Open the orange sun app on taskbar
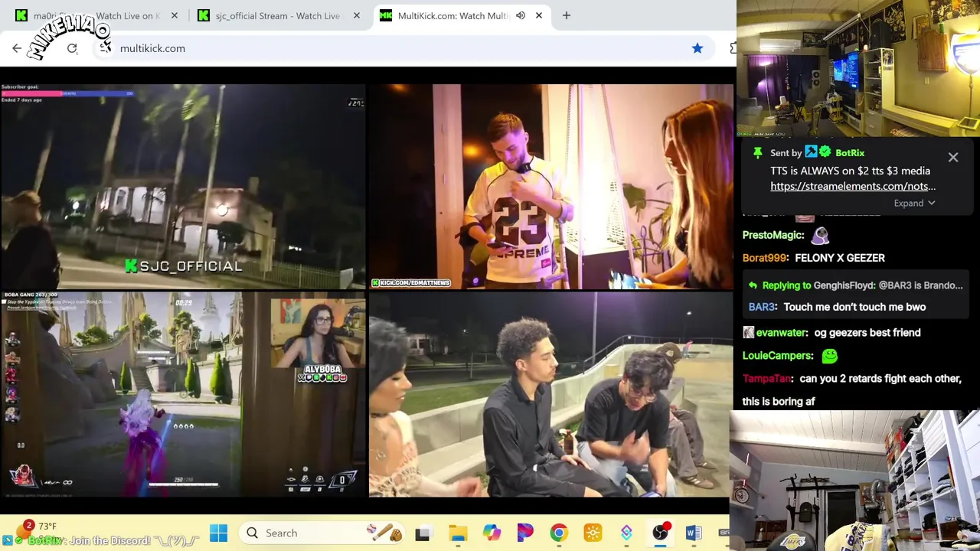980x551 pixels. point(593,533)
